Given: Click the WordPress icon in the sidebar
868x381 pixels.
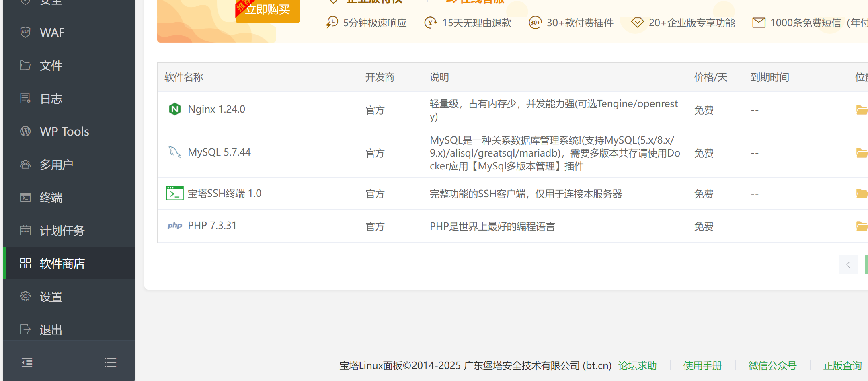Looking at the screenshot, I should (x=25, y=131).
